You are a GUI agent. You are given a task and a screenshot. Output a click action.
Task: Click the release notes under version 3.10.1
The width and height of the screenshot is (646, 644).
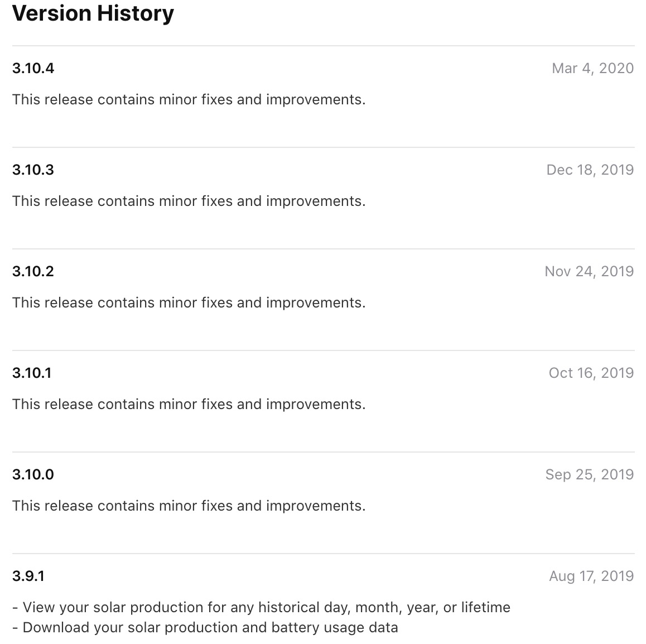tap(189, 404)
